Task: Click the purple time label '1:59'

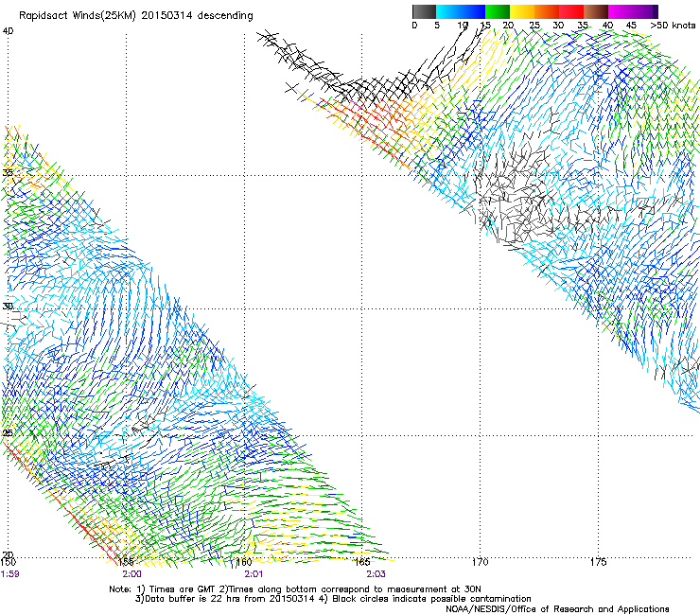Action: [9, 574]
